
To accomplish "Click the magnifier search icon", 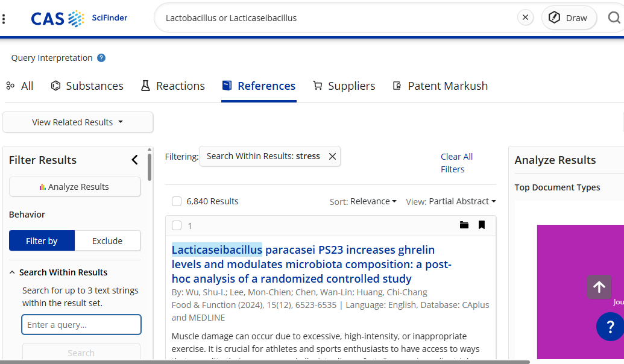I will (614, 17).
